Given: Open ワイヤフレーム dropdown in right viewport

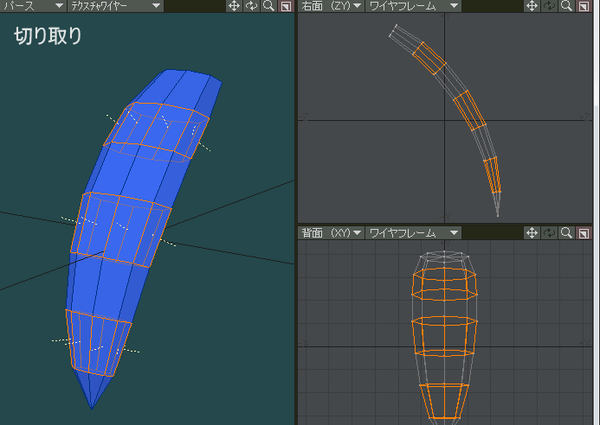Looking at the screenshot, I should 413,6.
